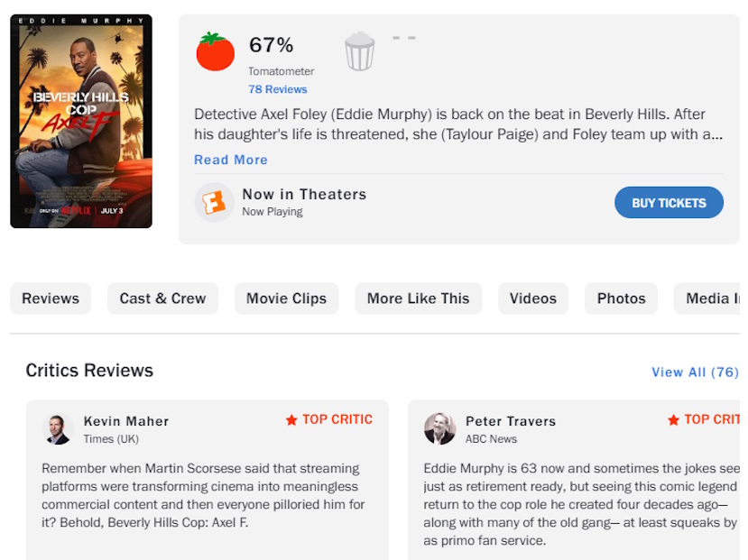This screenshot has height=560, width=748.
Task: Open the Beverly Hills Cop poster image
Action: (81, 121)
